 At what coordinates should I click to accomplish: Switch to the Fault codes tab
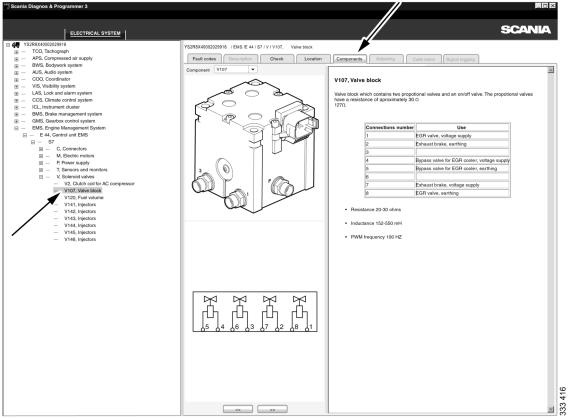204,59
